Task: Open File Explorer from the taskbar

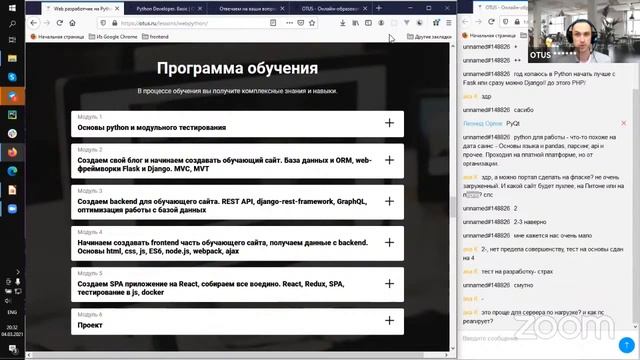Action: tap(12, 58)
